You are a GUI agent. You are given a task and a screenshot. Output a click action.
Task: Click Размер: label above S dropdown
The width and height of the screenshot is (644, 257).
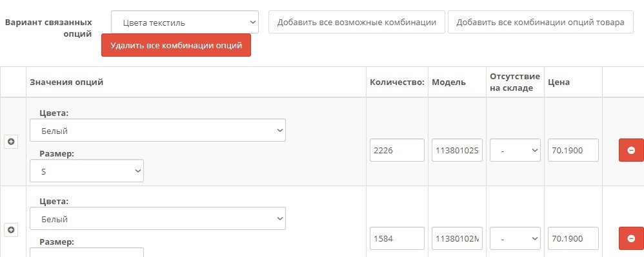[x=57, y=154]
